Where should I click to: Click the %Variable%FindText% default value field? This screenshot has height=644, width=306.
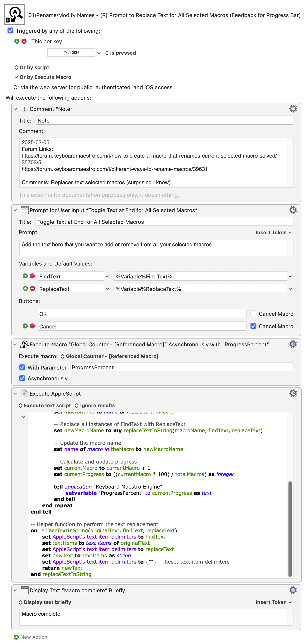pos(200,276)
